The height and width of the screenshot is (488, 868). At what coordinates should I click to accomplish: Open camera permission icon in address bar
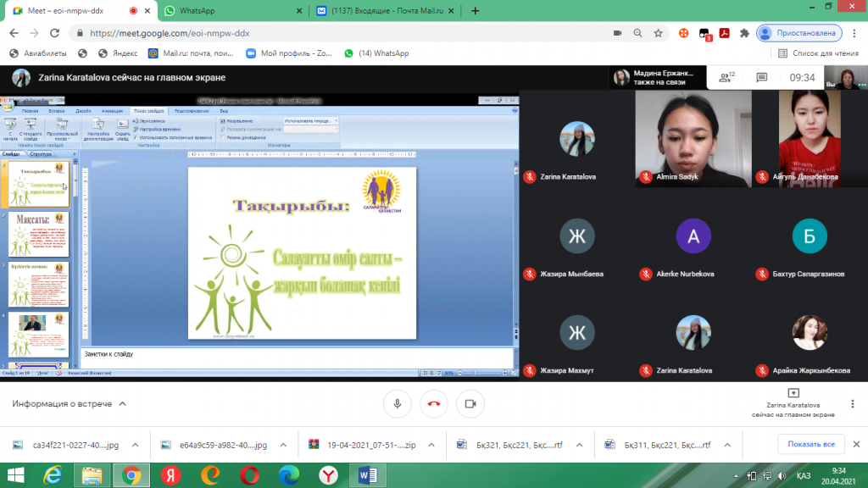tap(617, 33)
